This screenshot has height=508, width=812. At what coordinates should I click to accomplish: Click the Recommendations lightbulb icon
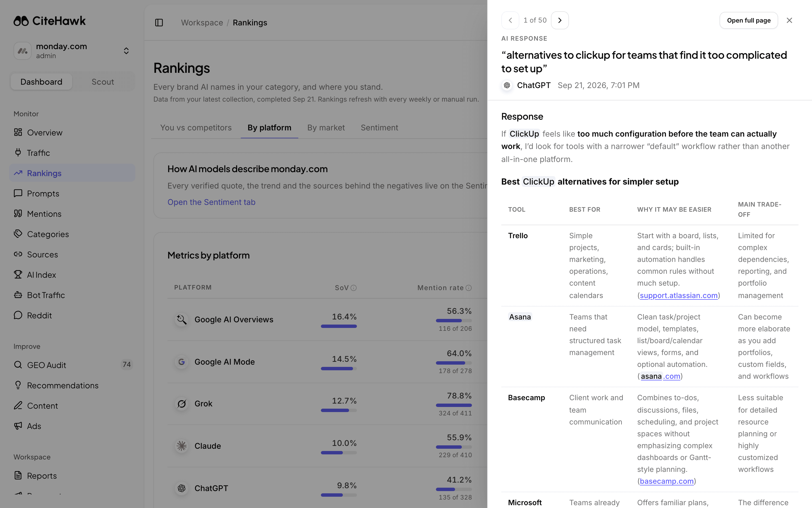[18, 385]
